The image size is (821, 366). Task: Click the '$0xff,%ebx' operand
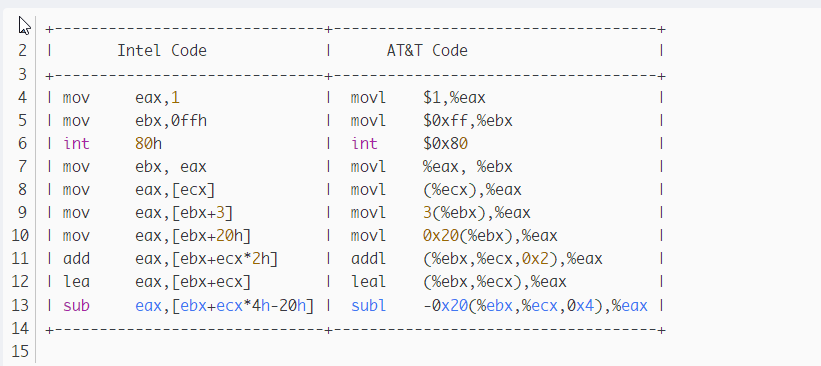click(468, 120)
